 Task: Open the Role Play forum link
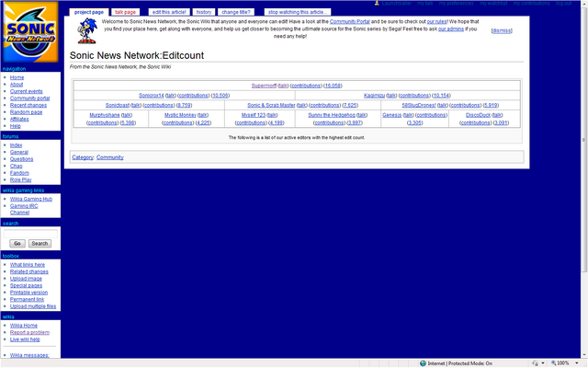point(20,180)
